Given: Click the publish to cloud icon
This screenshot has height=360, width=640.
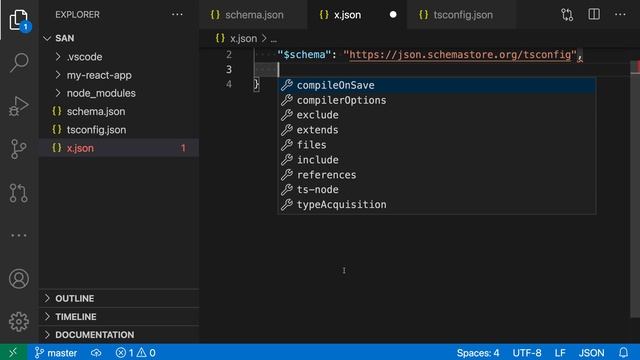Looking at the screenshot, I should point(96,353).
